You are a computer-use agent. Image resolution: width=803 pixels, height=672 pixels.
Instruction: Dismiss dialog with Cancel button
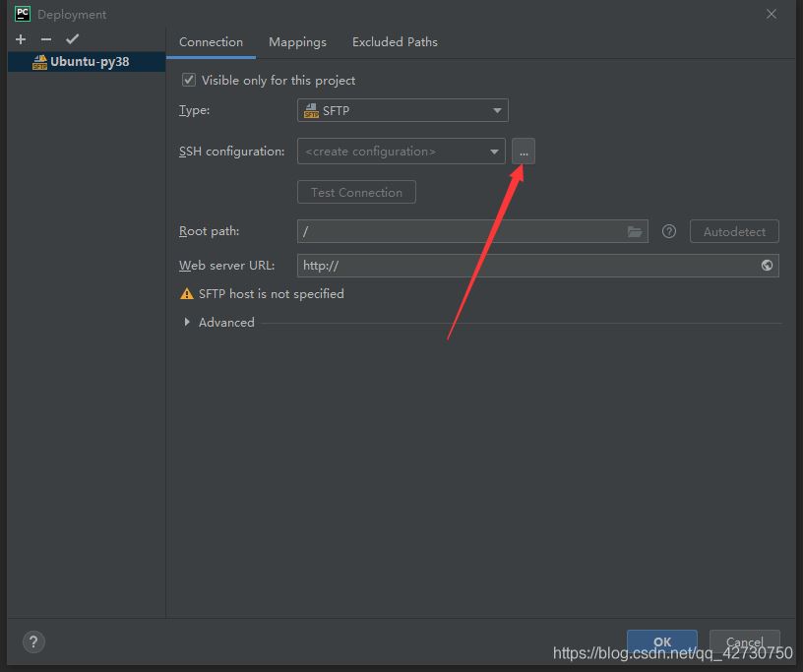745,641
